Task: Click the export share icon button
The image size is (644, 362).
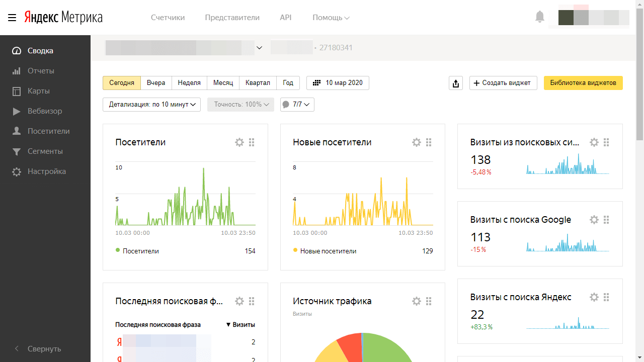Action: pos(455,83)
